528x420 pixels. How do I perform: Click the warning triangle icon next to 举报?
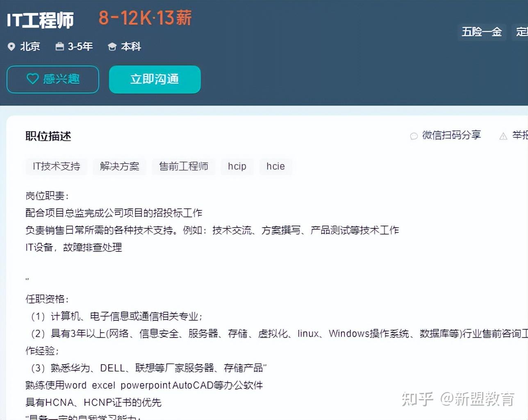[503, 136]
